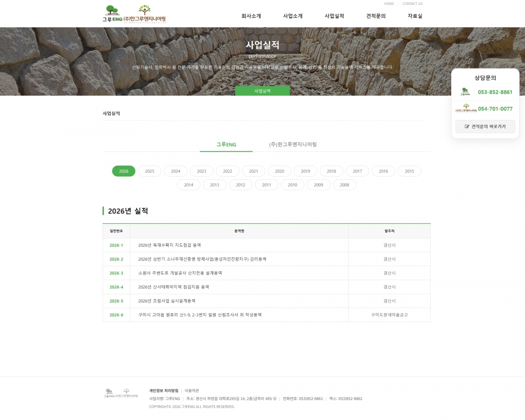Image resolution: width=525 pixels, height=420 pixels.
Task: Click the 상담문의 panel title
Action: click(485, 78)
